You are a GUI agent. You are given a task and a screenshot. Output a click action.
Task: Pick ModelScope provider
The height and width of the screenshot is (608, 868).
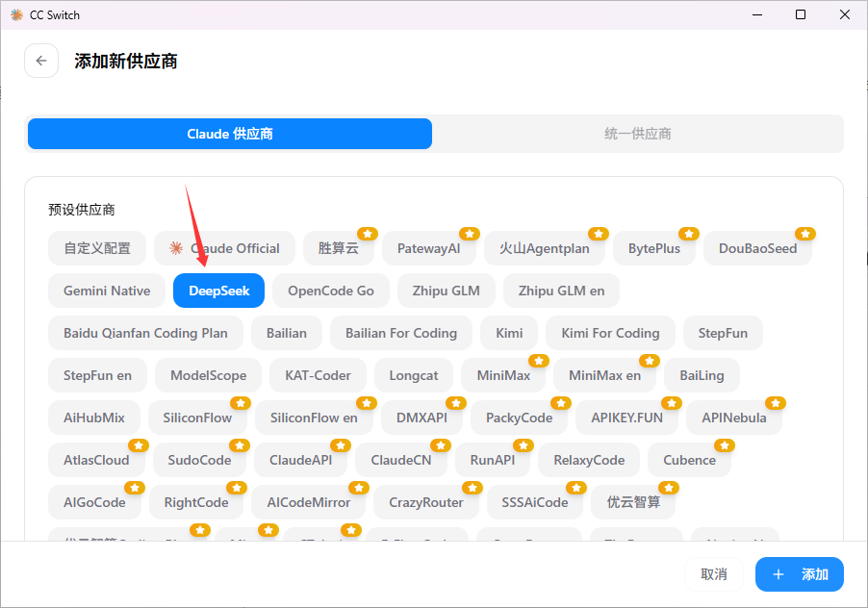click(x=208, y=375)
